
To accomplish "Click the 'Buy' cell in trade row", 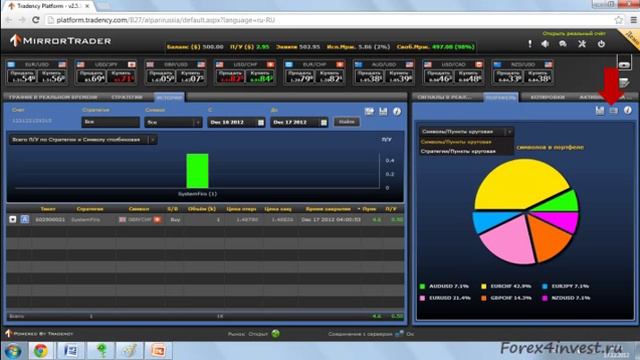I will [176, 220].
